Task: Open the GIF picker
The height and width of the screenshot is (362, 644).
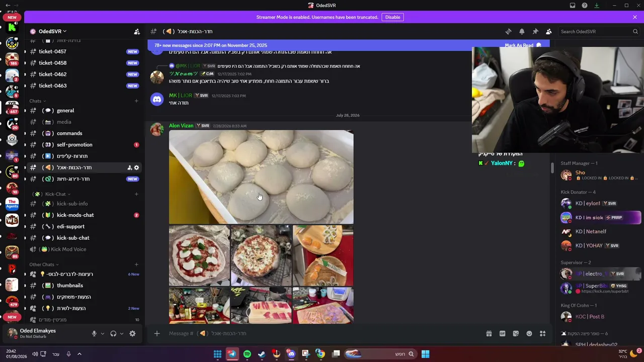Action: (x=502, y=333)
